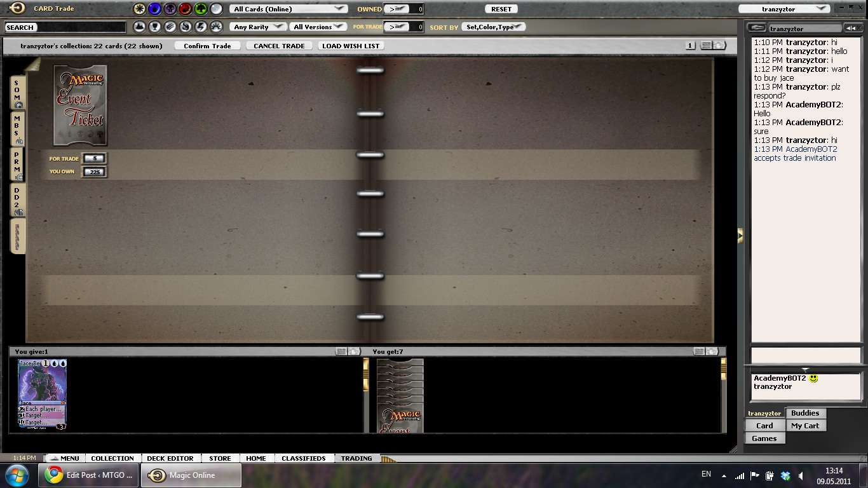Open the Classifieds tab

coord(303,458)
